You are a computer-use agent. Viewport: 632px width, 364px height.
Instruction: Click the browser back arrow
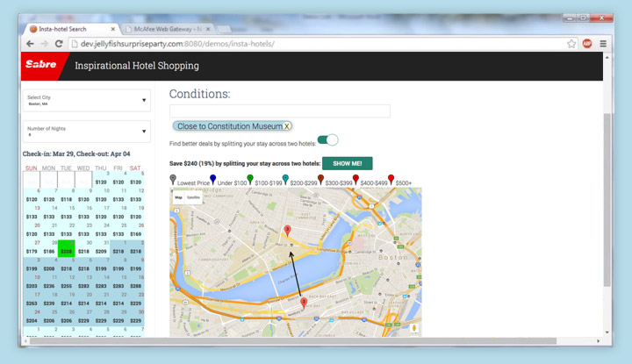tap(30, 43)
